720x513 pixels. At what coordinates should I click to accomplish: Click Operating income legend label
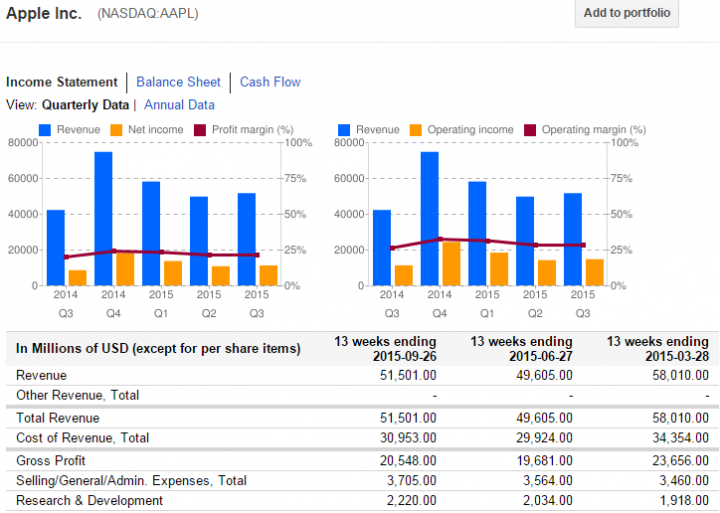[470, 130]
